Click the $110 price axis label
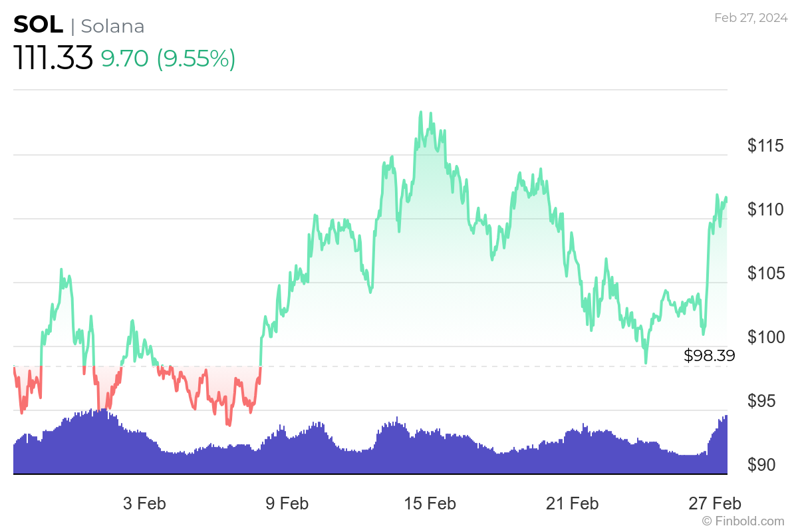Viewport: 798px width, 532px height. (765, 209)
